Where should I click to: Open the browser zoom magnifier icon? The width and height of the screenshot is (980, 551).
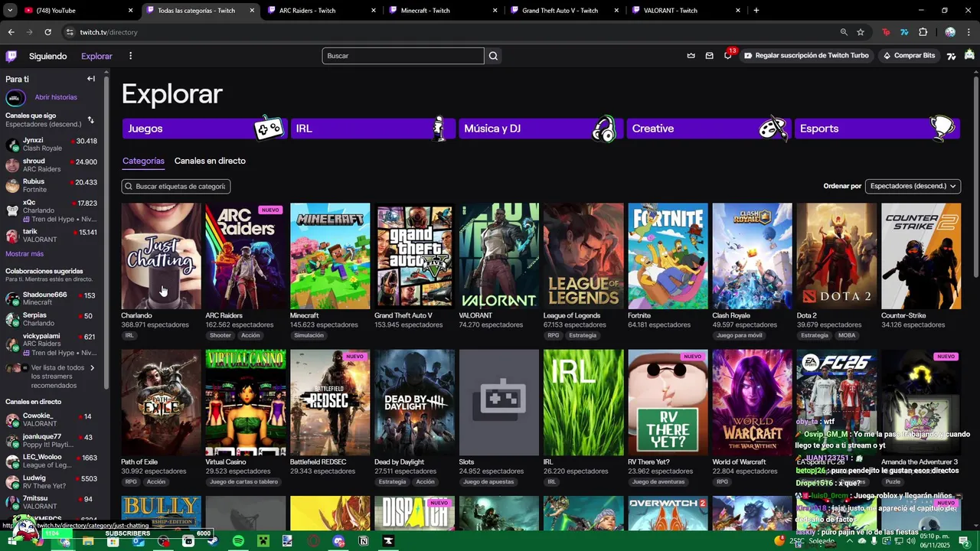tap(844, 32)
